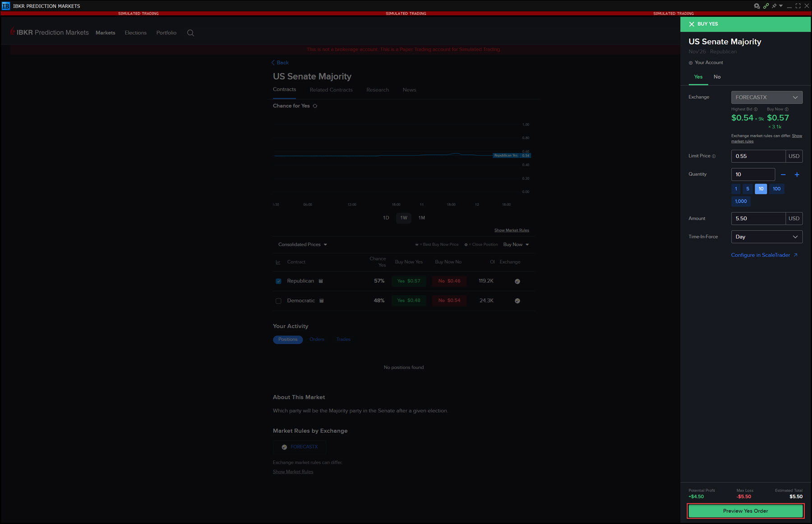Click the info icon beside Buy Now
812x524 pixels.
tap(787, 109)
